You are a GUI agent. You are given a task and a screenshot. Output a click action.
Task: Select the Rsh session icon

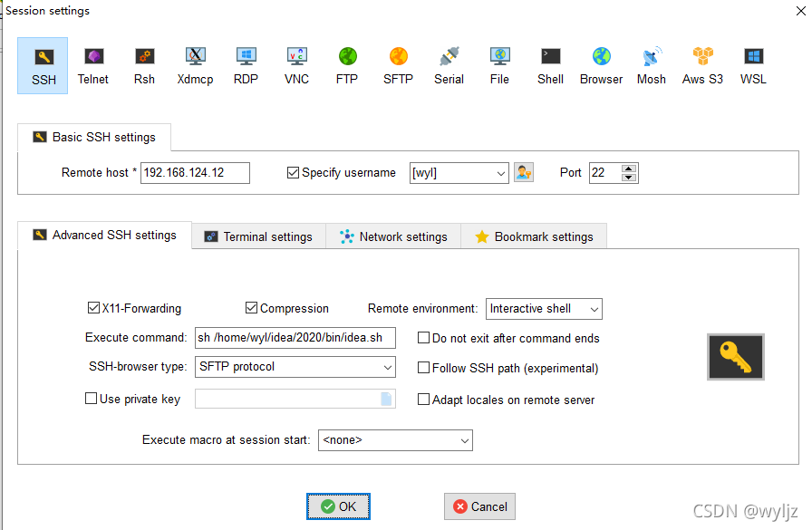pyautogui.click(x=144, y=66)
